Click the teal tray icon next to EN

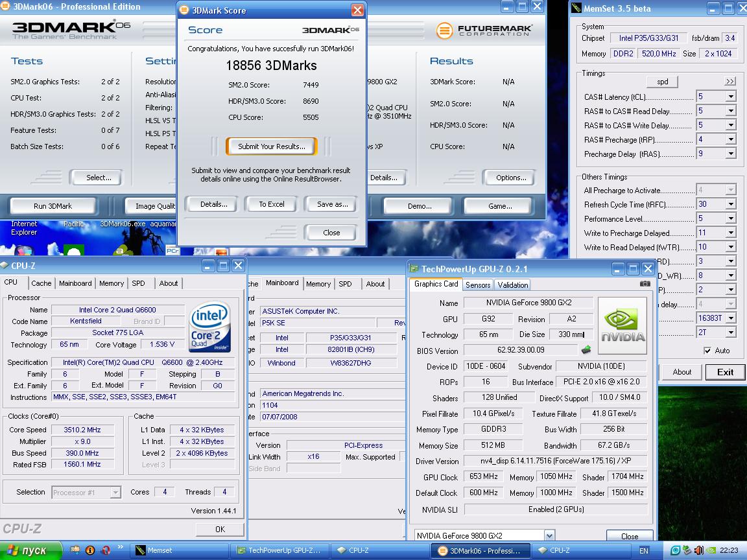(x=674, y=550)
